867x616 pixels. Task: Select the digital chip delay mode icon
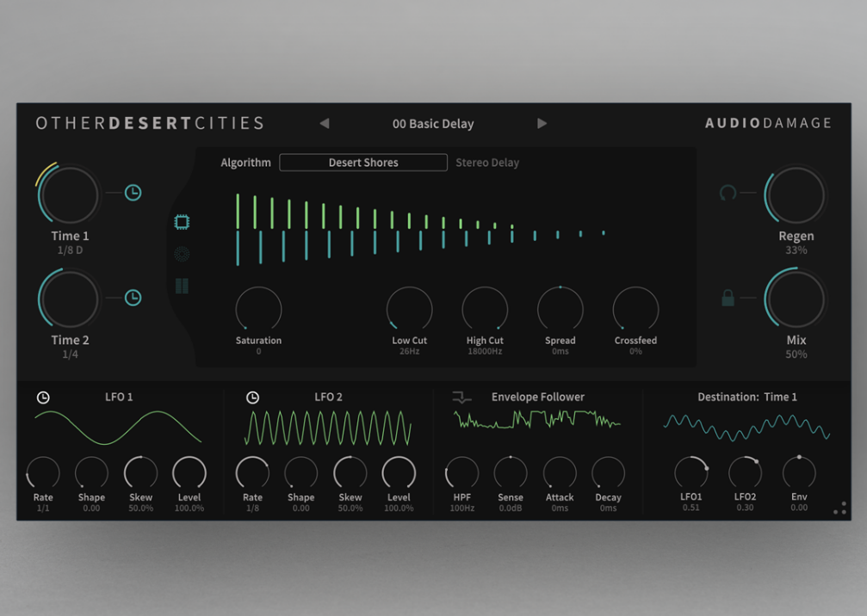(182, 222)
